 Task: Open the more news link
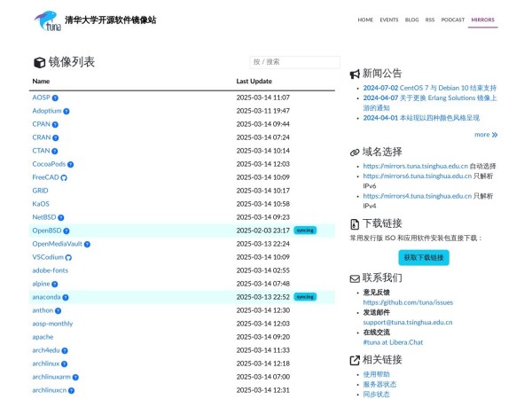[486, 135]
